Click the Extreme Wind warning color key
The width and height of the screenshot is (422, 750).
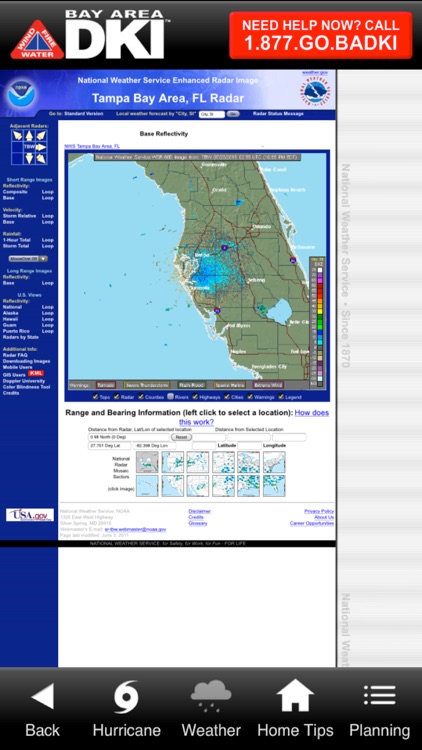click(x=268, y=385)
